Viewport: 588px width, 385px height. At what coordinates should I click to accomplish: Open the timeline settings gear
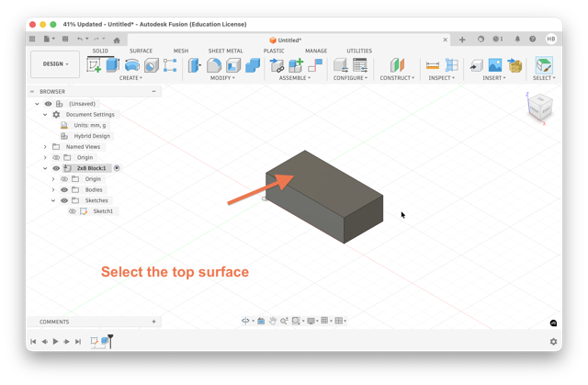tap(553, 342)
